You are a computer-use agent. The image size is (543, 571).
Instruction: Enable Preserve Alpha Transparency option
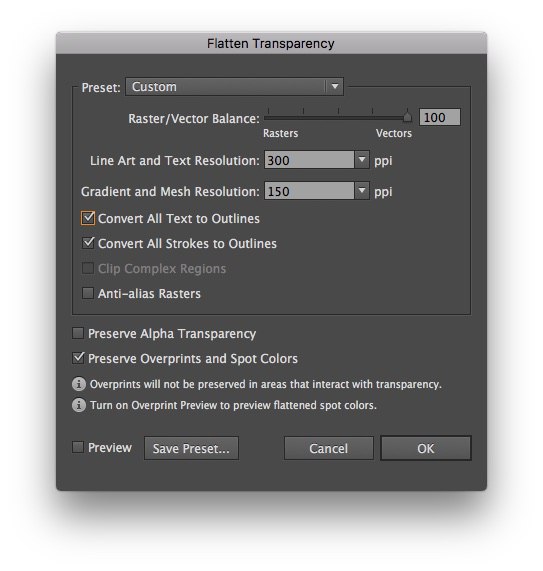point(78,333)
